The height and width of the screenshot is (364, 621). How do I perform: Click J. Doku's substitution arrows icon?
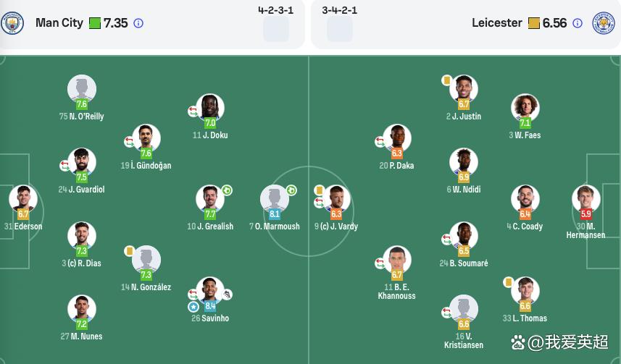click(193, 111)
